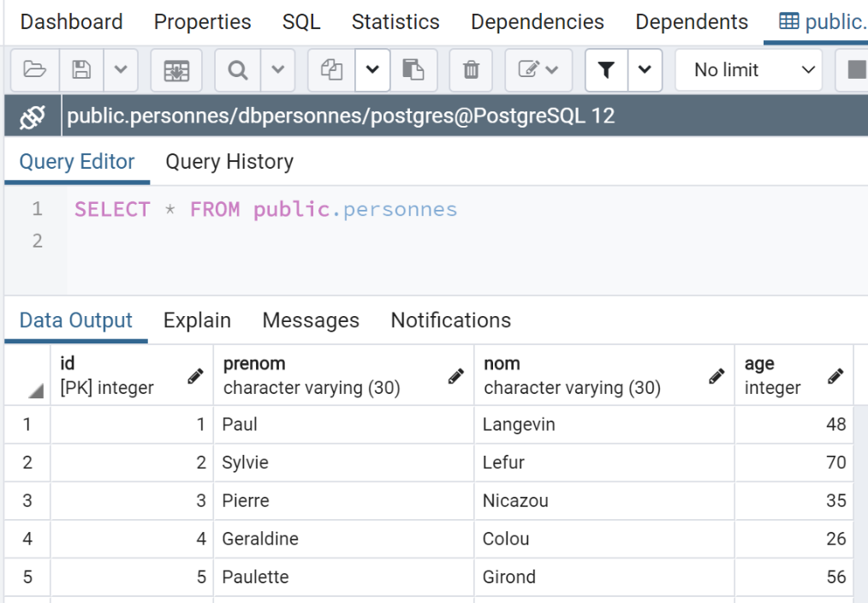Open the Statistics tab
This screenshot has height=603, width=868.
tap(395, 21)
